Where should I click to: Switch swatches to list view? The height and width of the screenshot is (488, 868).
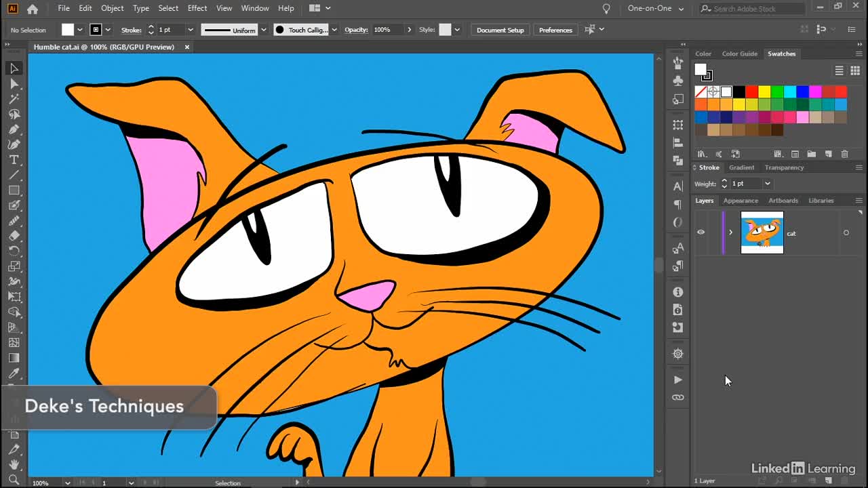pos(839,70)
